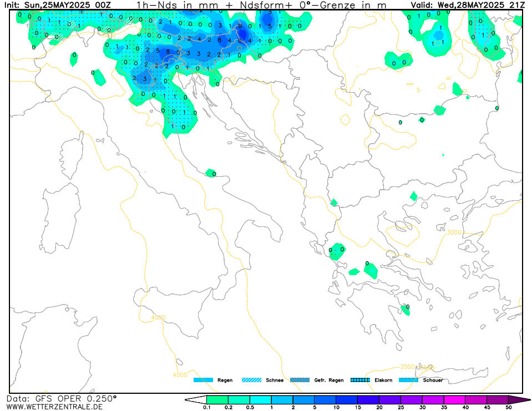Pick the blue 2–5 color scale segment

pyautogui.click(x=303, y=400)
